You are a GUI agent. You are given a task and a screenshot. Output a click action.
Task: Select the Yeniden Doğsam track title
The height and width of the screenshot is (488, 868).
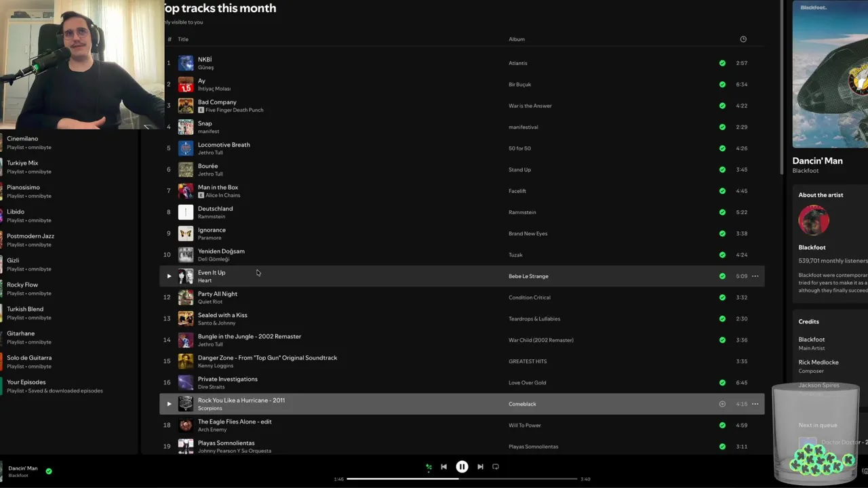click(x=221, y=251)
